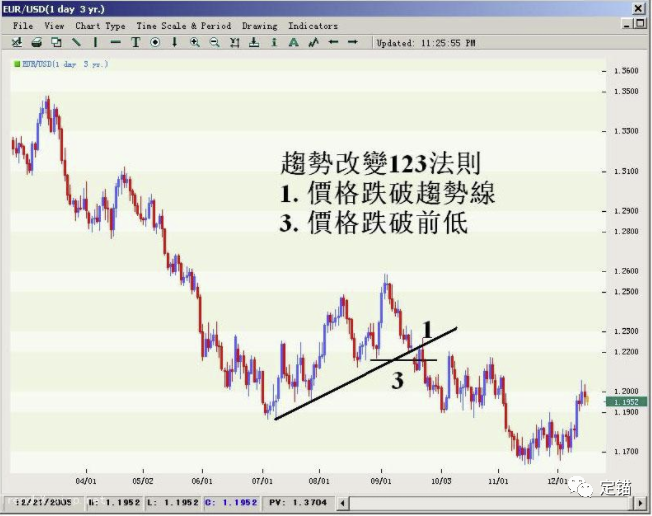Shift chart left with left arrow icon

click(333, 42)
